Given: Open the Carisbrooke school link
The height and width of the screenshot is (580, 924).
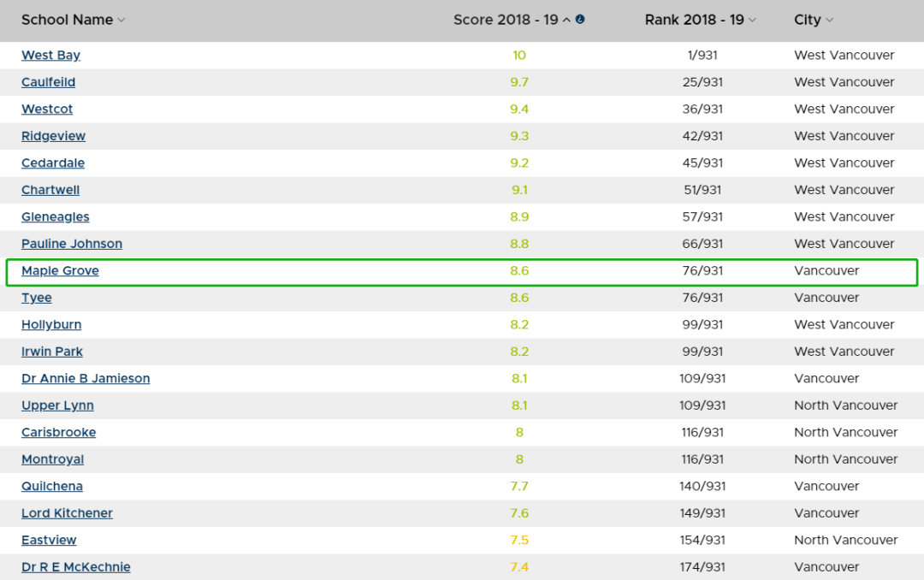Looking at the screenshot, I should pyautogui.click(x=59, y=433).
